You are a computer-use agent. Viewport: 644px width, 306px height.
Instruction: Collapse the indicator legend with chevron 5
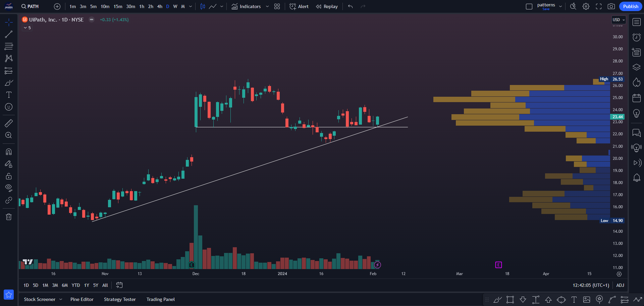click(27, 28)
